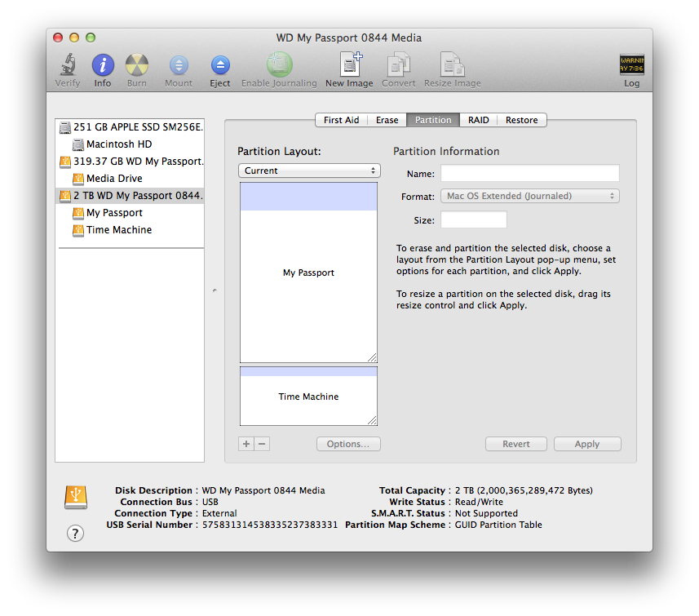
Task: Click the Apply button
Action: (587, 444)
